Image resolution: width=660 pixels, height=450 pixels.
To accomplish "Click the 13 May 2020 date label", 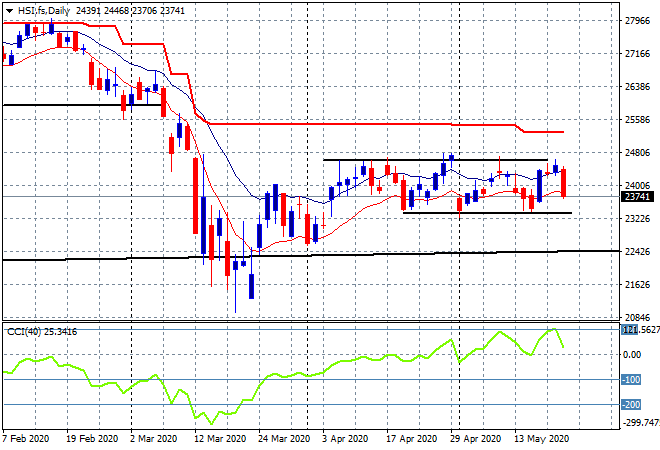I will point(541,439).
